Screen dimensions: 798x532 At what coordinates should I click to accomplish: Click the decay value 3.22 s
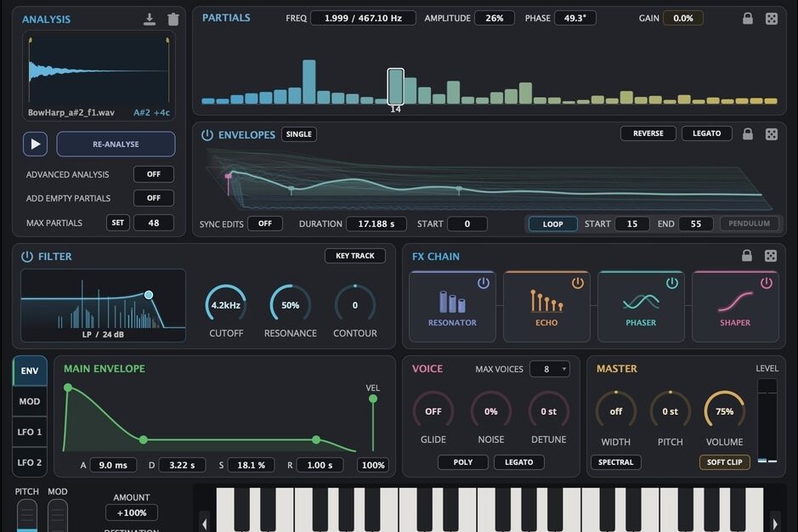click(x=182, y=466)
